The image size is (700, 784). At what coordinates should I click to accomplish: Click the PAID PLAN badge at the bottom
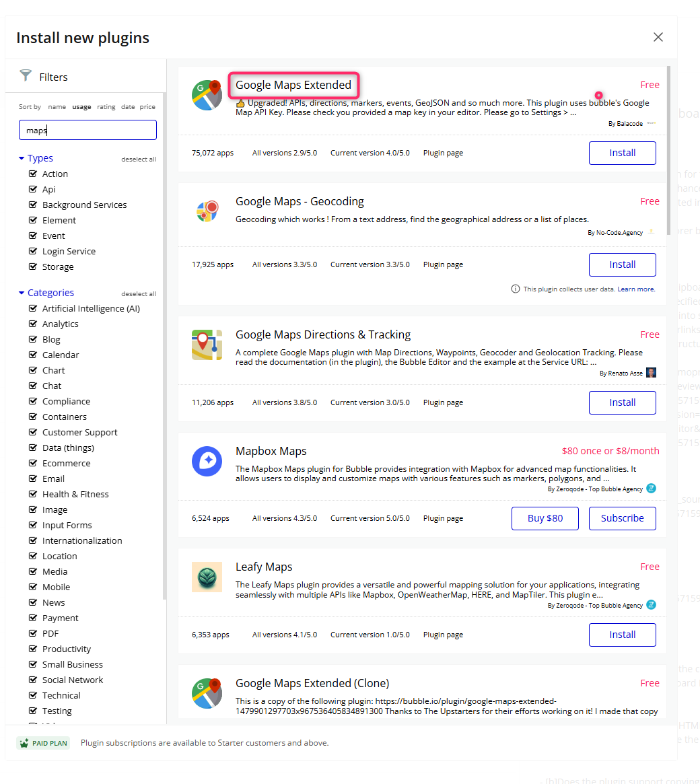(42, 743)
